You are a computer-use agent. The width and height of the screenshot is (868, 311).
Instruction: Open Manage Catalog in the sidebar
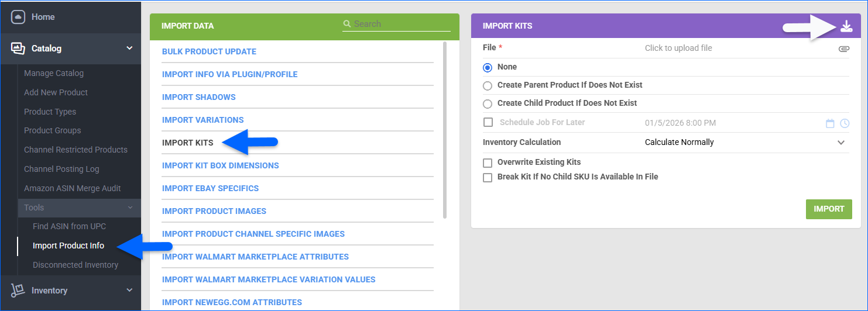[54, 73]
